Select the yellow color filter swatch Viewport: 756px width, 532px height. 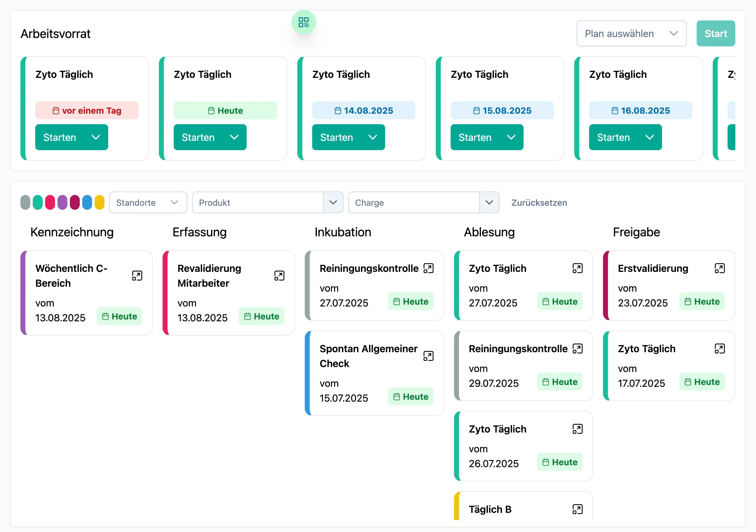[x=100, y=202]
